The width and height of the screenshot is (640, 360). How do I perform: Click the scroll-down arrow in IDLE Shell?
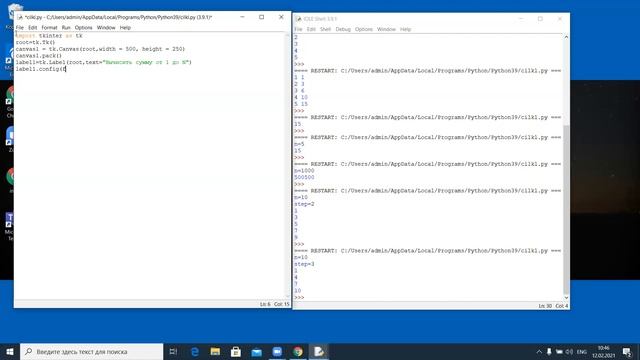click(x=566, y=298)
